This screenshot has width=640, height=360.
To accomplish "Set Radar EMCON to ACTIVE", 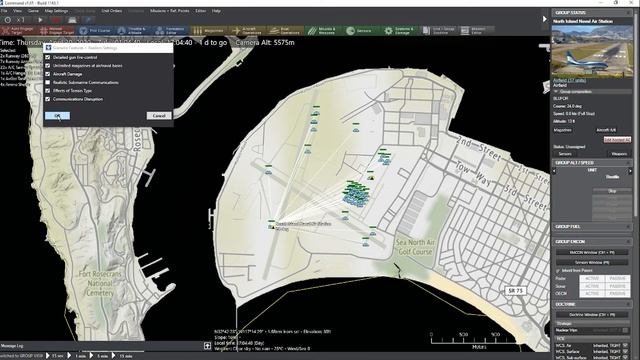I will coord(592,278).
